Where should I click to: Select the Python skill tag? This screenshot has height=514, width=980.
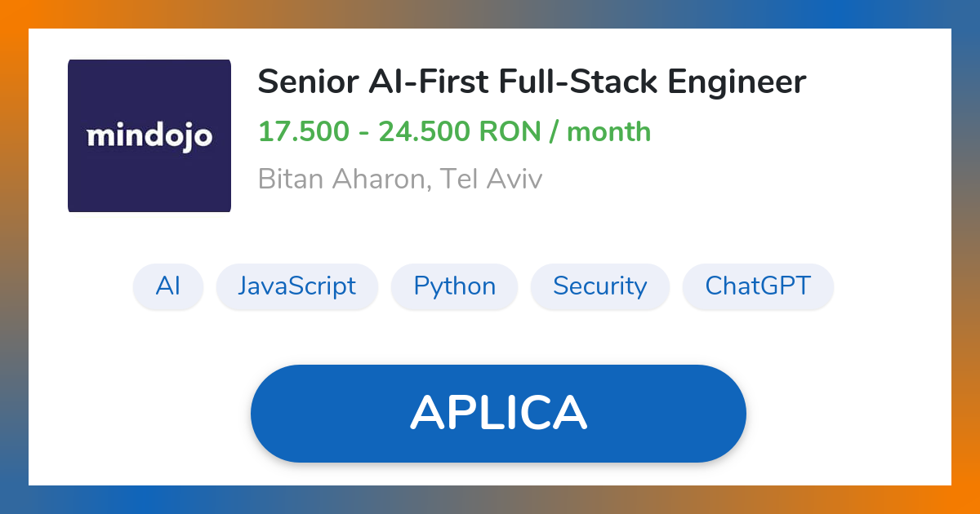tap(454, 286)
